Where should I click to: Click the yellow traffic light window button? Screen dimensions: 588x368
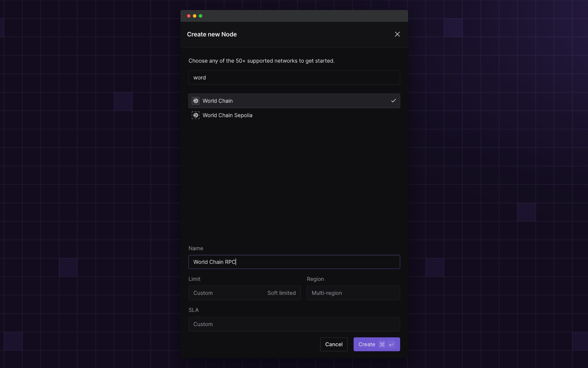point(195,16)
